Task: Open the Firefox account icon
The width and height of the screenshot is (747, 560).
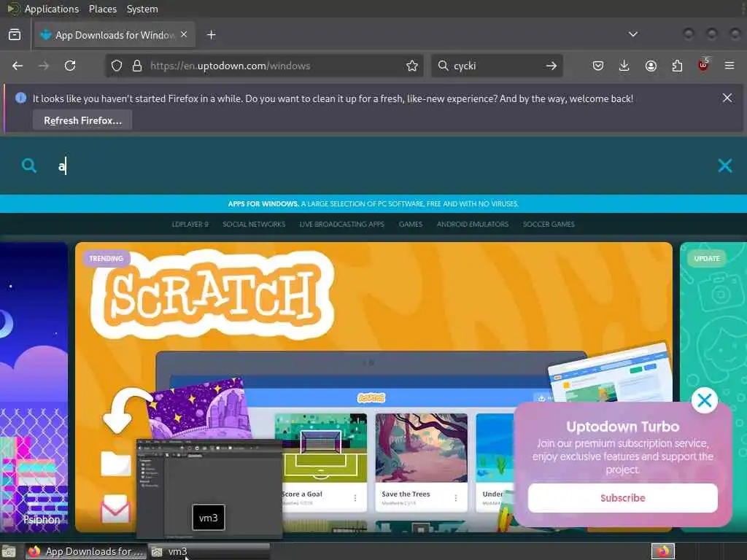Action: click(x=651, y=66)
